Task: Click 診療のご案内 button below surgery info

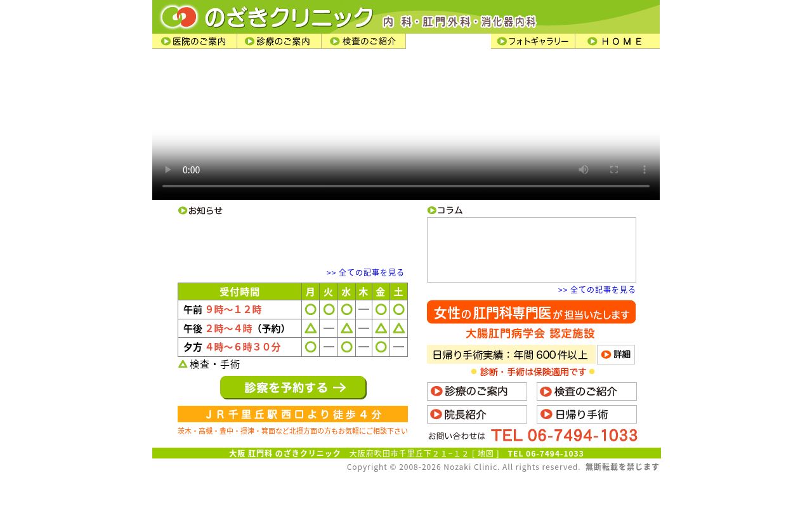Action: (477, 392)
